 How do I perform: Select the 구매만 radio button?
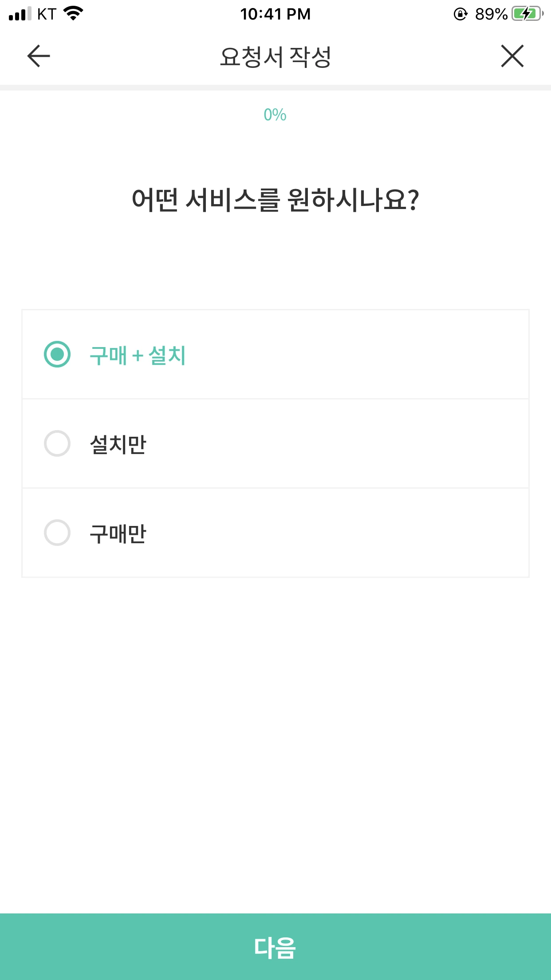coord(57,533)
